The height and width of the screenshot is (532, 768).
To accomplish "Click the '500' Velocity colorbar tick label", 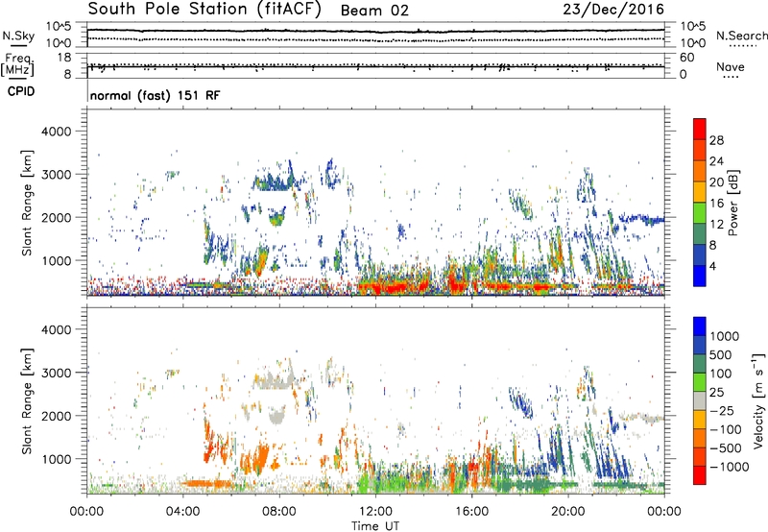I will point(721,355).
